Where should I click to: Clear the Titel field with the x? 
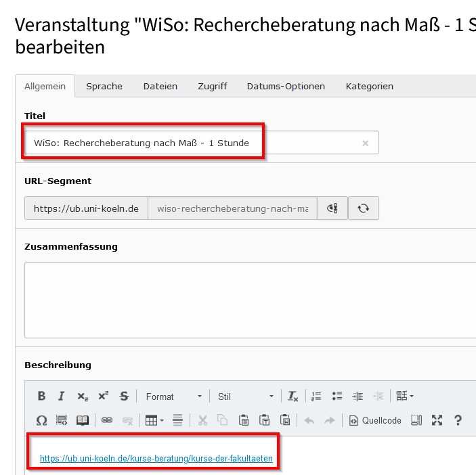(x=366, y=143)
